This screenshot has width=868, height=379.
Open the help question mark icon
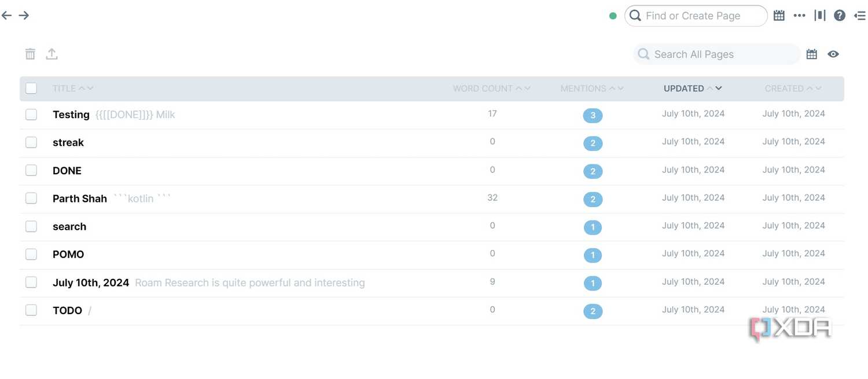(x=840, y=16)
